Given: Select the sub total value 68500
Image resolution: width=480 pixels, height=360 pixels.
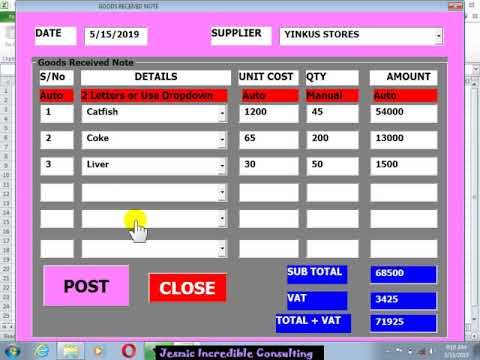Looking at the screenshot, I should (403, 274).
